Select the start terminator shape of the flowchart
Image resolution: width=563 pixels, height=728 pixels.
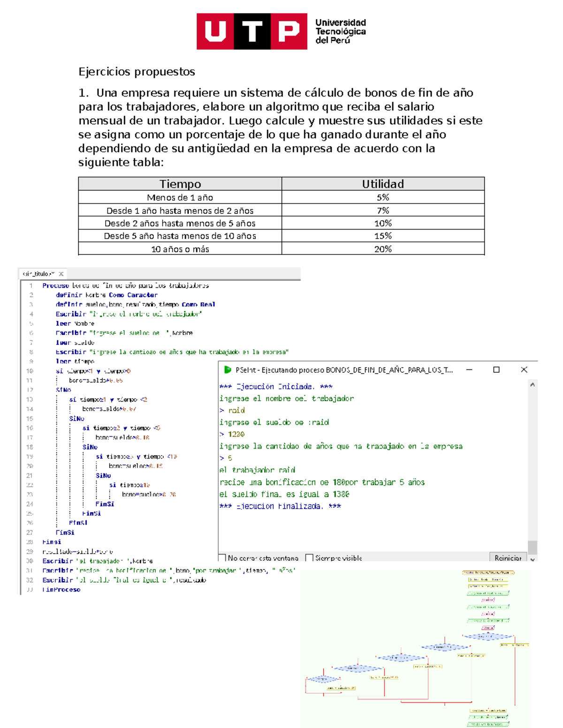pyautogui.click(x=488, y=572)
